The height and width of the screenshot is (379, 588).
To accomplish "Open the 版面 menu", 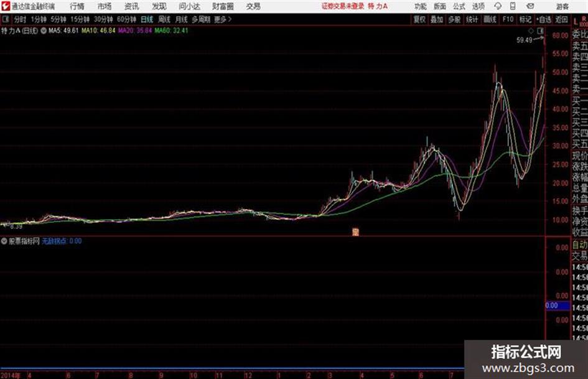I will tap(440, 6).
